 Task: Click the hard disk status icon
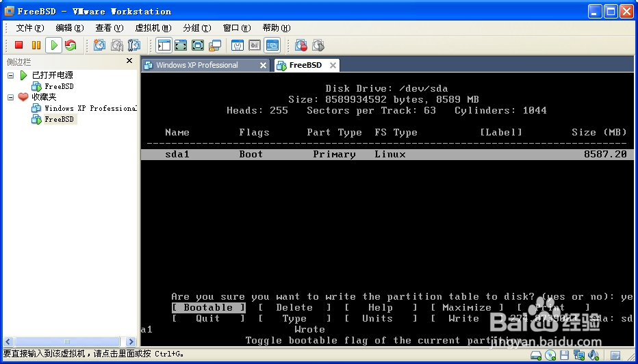click(536, 355)
